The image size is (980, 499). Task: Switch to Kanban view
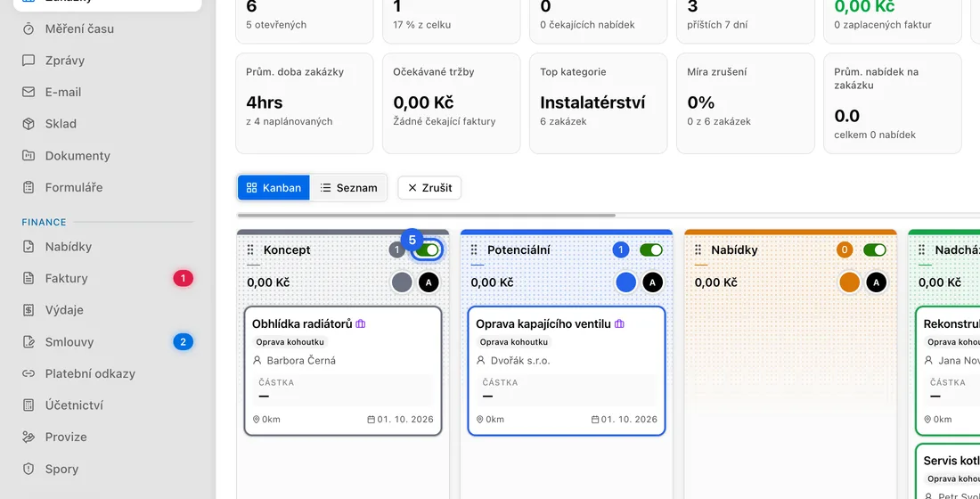coord(274,188)
